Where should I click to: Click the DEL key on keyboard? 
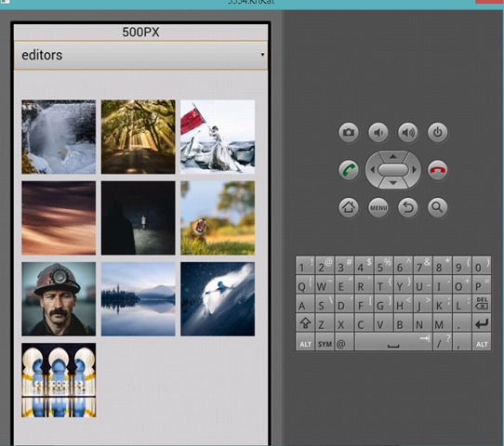[482, 303]
